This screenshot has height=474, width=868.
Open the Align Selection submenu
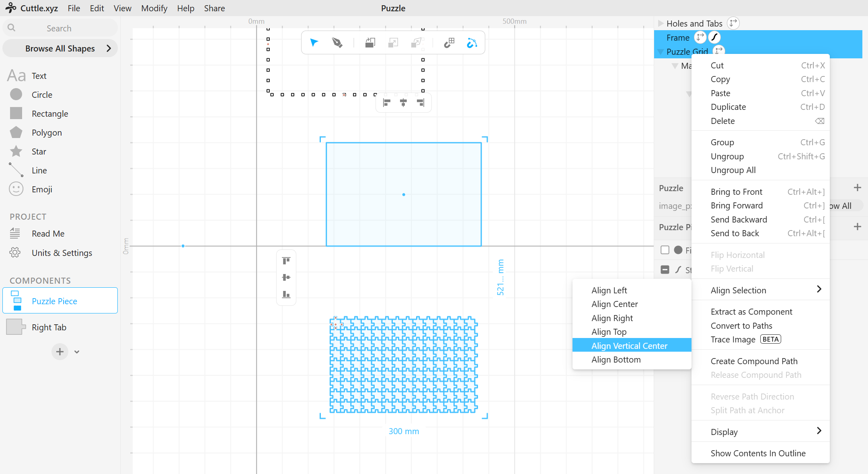(760, 290)
